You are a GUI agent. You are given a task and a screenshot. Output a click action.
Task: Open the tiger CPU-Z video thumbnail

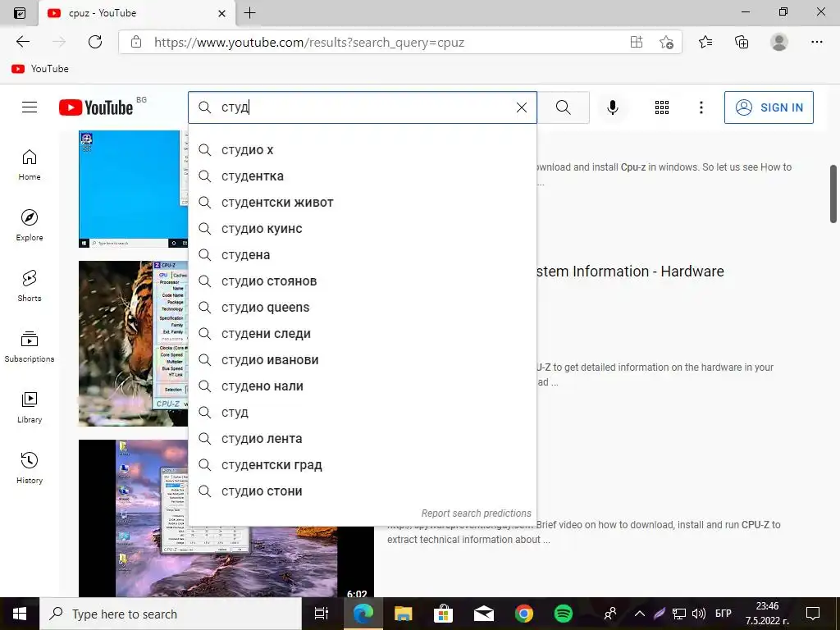[134, 344]
